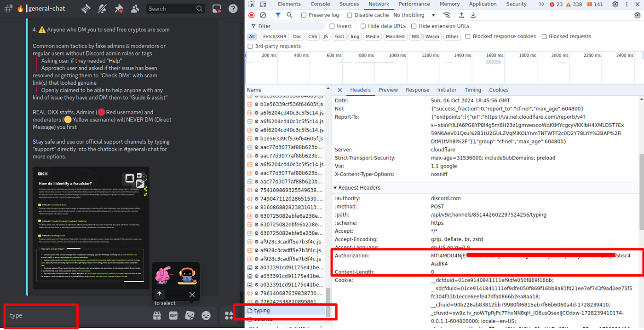The image size is (644, 330).
Task: Open the Preview tab of request
Action: click(388, 90)
